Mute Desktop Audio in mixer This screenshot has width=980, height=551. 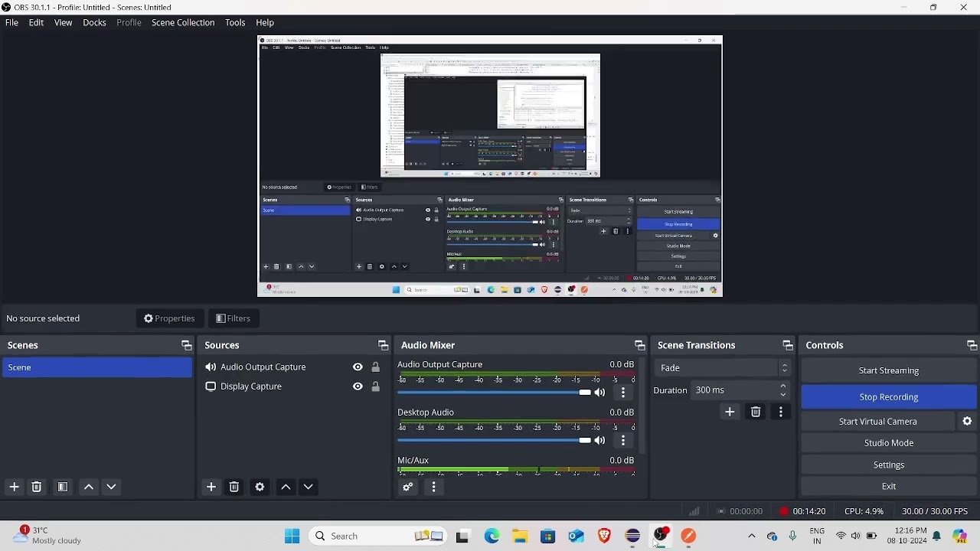pyautogui.click(x=599, y=441)
